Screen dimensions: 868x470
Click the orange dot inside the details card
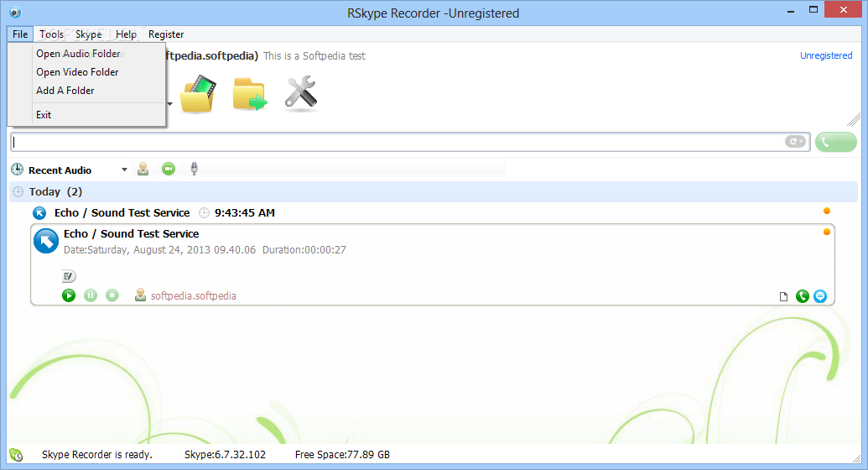pyautogui.click(x=826, y=232)
